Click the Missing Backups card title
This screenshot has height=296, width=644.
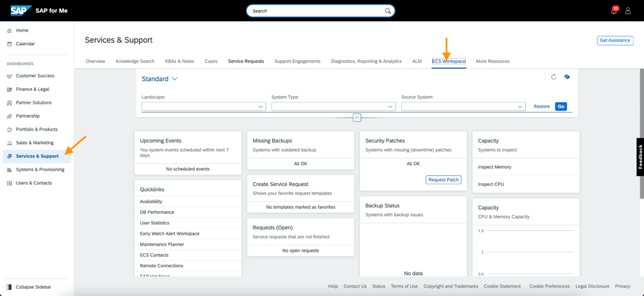272,140
